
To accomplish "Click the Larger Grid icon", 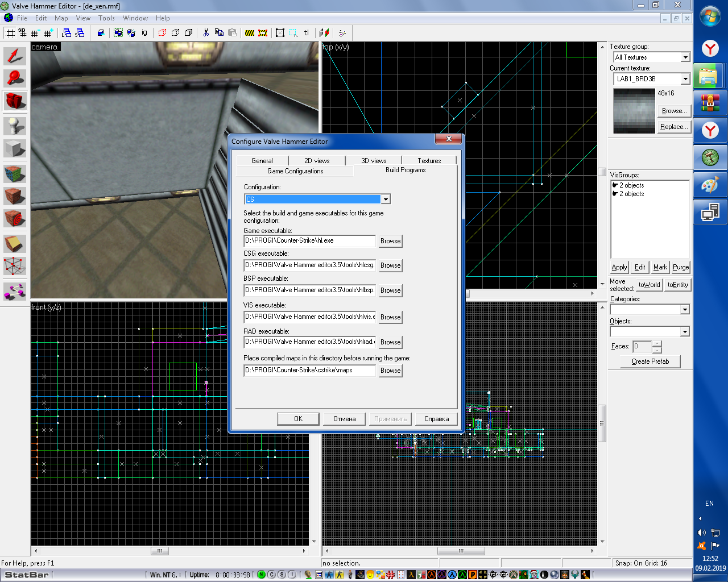I will pos(48,33).
